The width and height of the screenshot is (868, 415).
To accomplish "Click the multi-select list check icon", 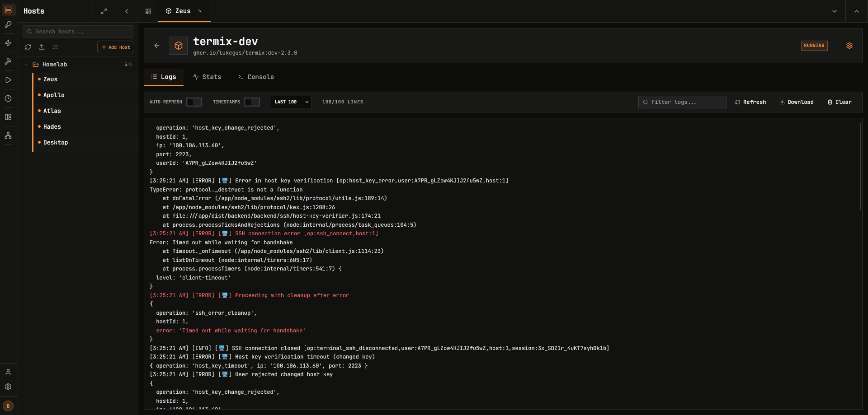I will click(55, 47).
